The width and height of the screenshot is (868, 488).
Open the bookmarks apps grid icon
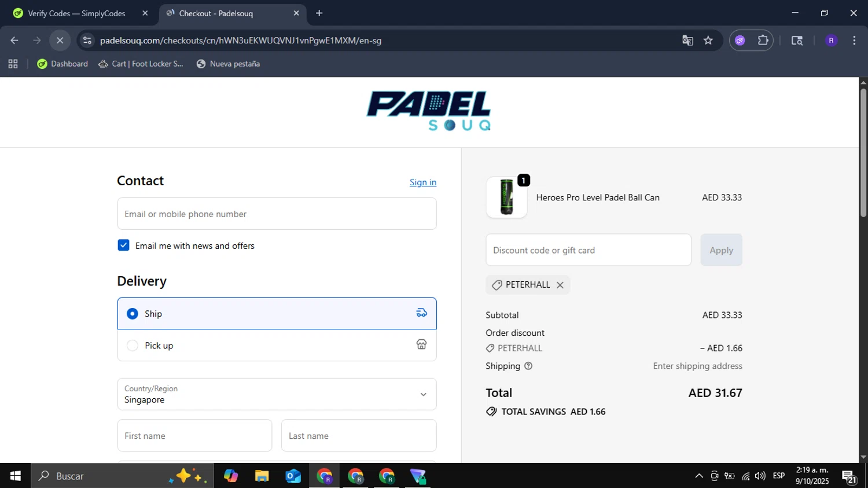click(13, 64)
